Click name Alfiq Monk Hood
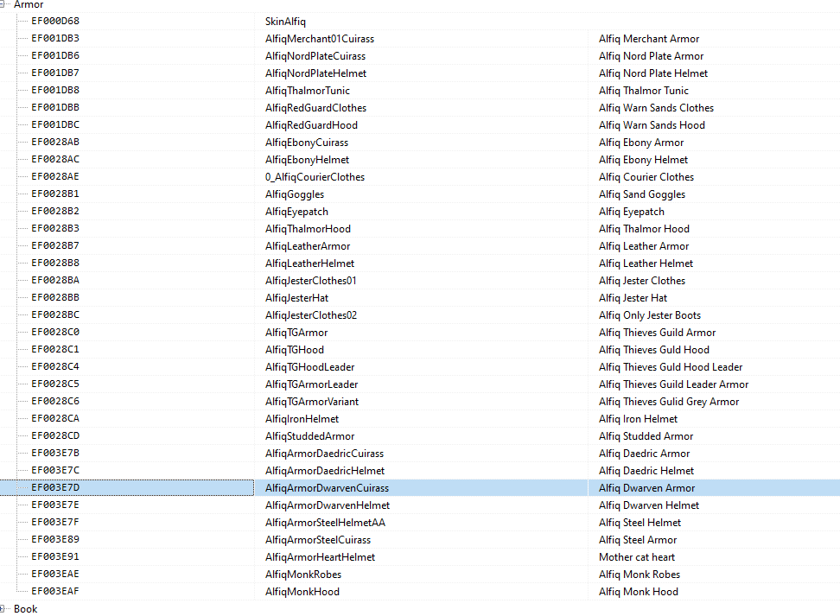 [x=639, y=591]
